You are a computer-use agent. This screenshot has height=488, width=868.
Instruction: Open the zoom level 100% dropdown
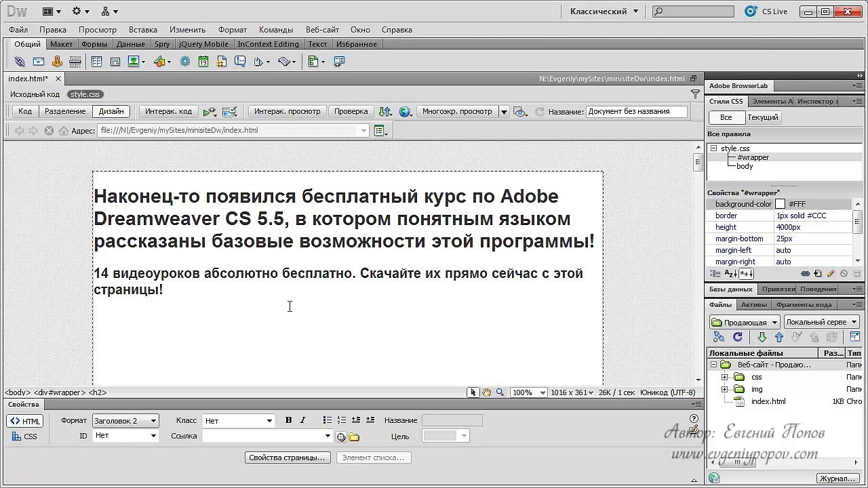(x=529, y=392)
